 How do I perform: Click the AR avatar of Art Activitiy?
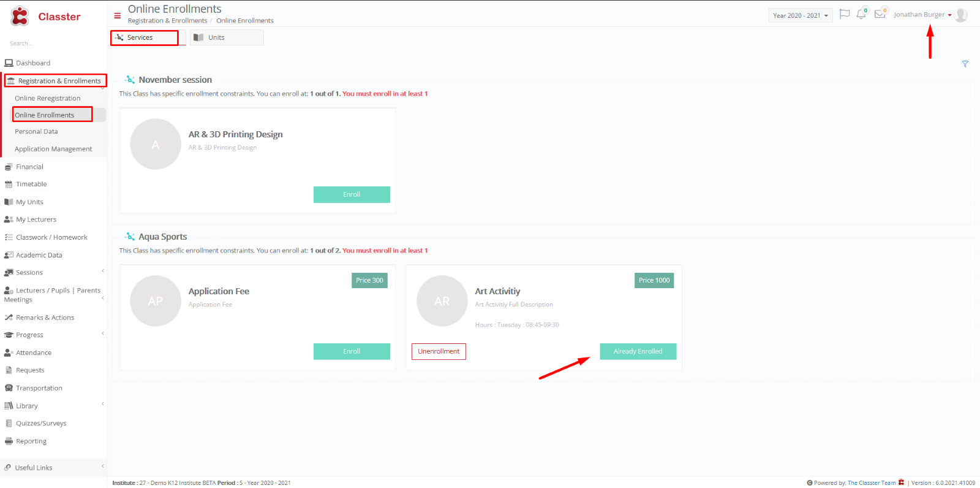pyautogui.click(x=442, y=301)
